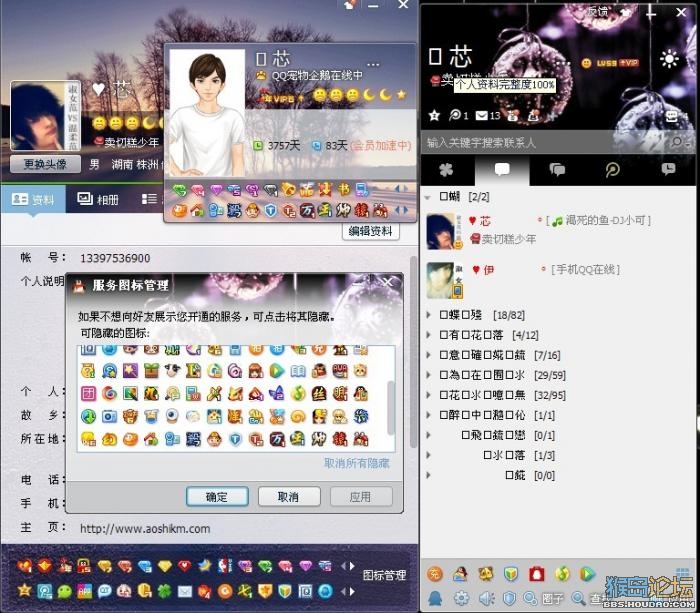Open Qzone star icon in QQ main panel
Screen dimensions: 700x613
pos(434,116)
